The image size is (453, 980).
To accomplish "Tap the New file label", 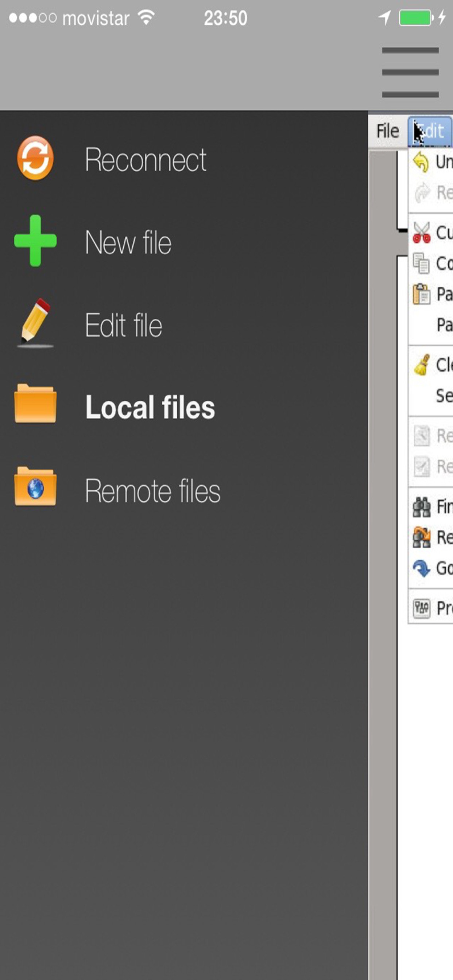I will tap(128, 242).
